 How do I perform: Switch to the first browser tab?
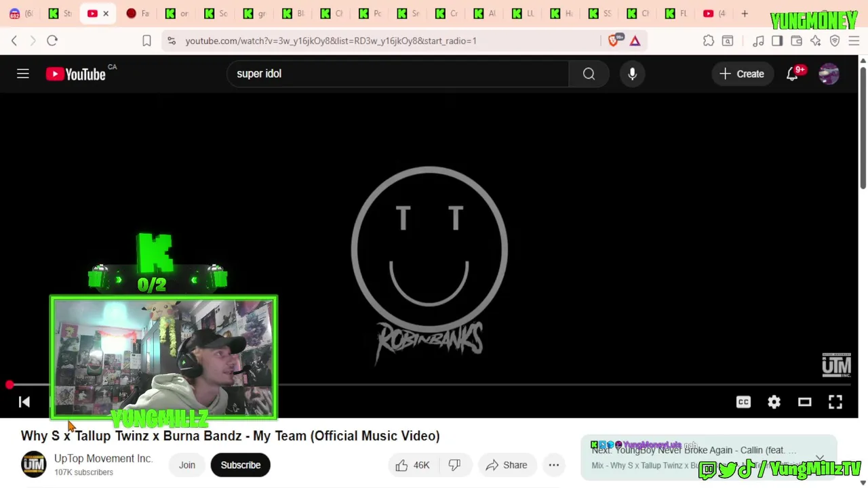pos(20,14)
